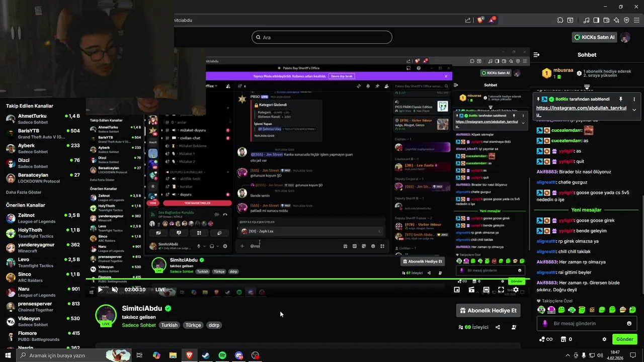
Task: Open the Brave playlist music icon
Action: coord(587,20)
